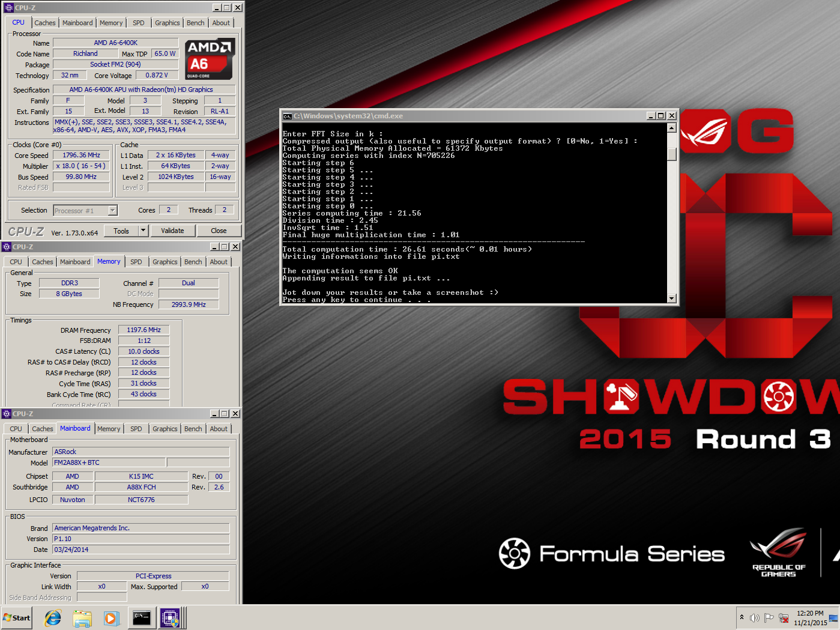Image resolution: width=840 pixels, height=630 pixels.
Task: Switch to Memory tab in top CPU-Z window
Action: [x=111, y=23]
